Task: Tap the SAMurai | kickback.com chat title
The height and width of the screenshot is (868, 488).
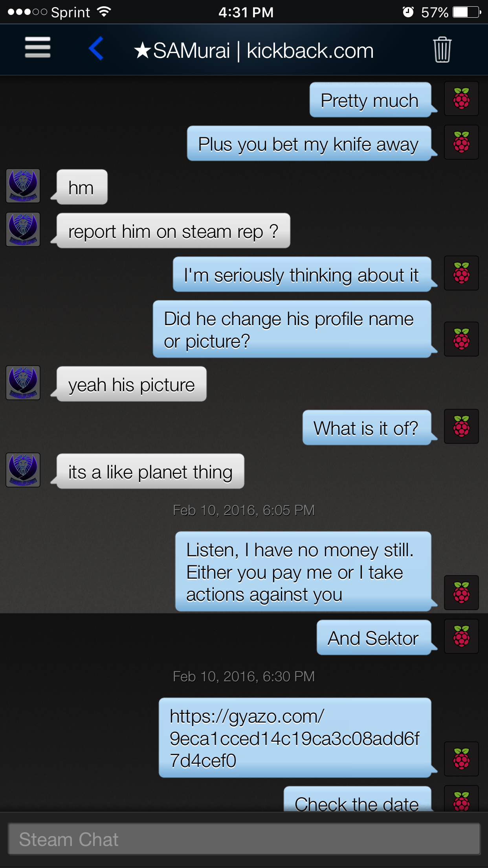Action: tap(254, 51)
